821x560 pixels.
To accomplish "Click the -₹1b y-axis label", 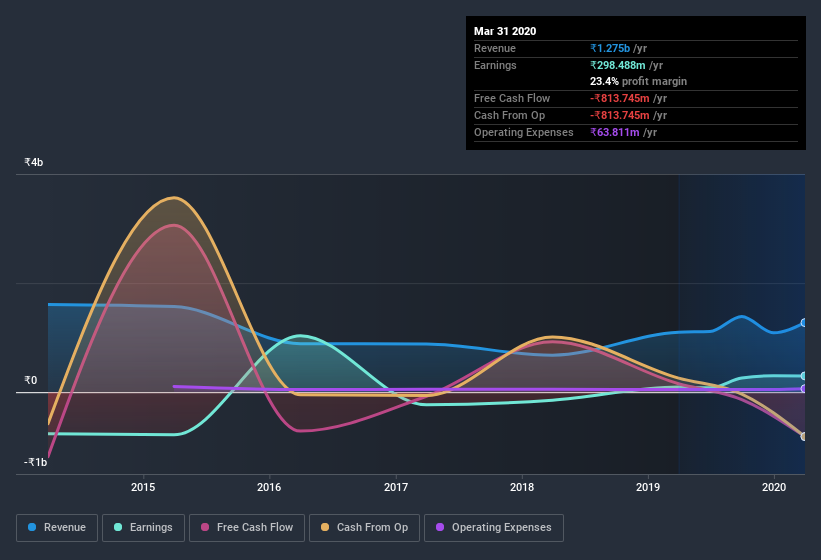I will pyautogui.click(x=36, y=462).
